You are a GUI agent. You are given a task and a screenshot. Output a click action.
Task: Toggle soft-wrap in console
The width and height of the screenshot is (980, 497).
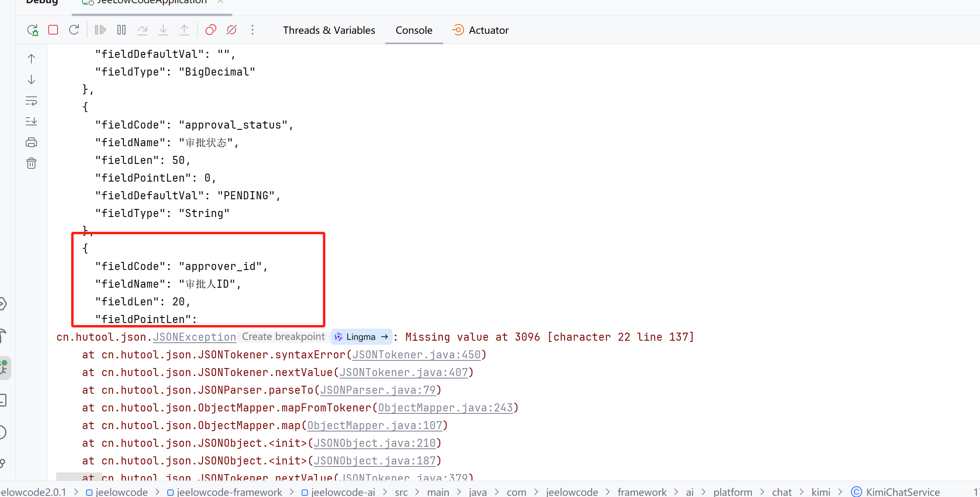coord(31,100)
